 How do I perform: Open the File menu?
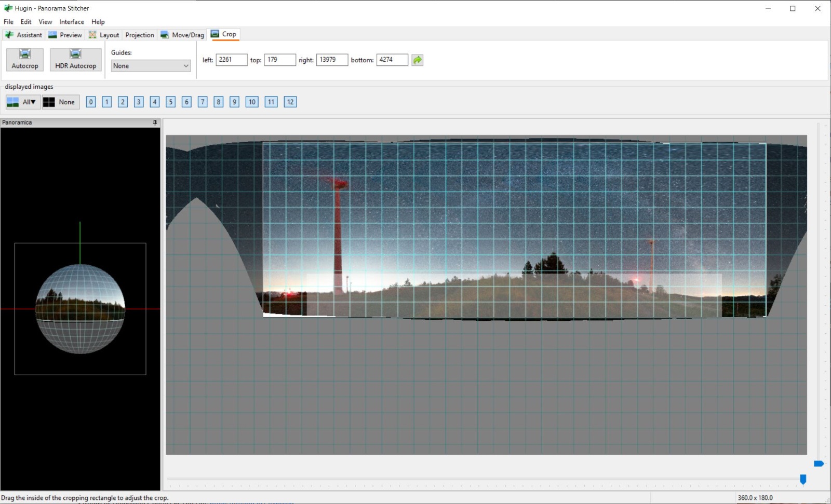click(x=8, y=22)
